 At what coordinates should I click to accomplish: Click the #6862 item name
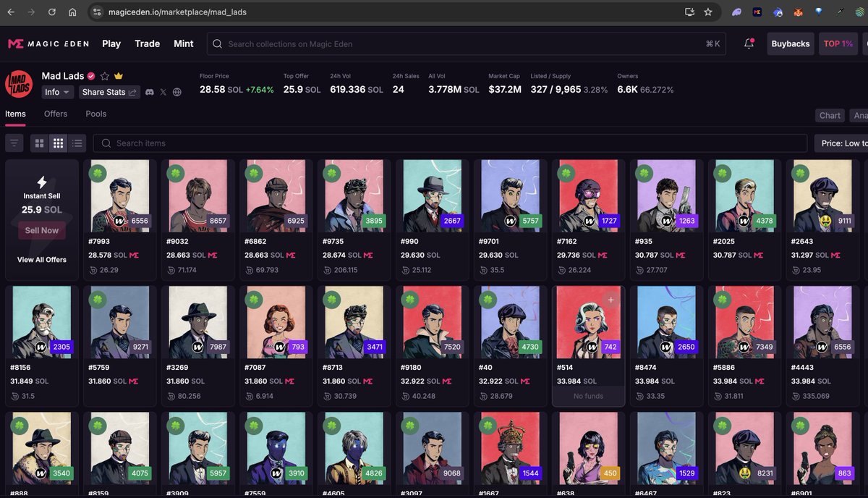point(258,242)
